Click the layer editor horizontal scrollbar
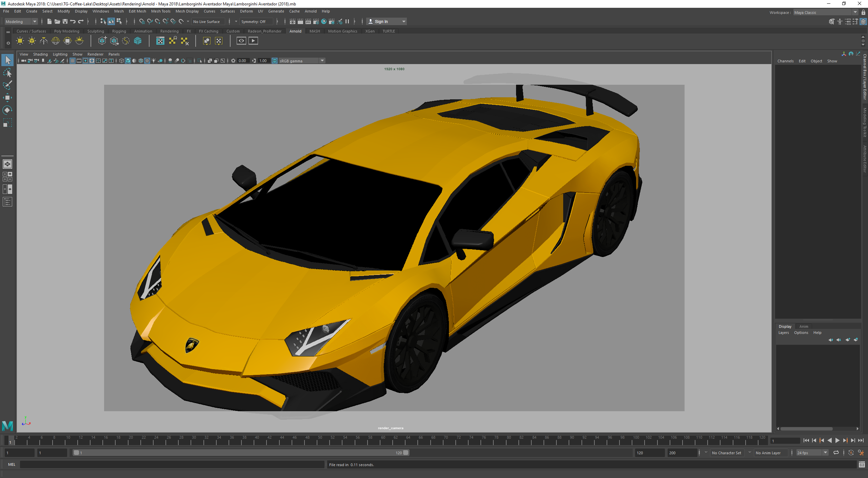Screen dimensions: 868x478 [806, 429]
